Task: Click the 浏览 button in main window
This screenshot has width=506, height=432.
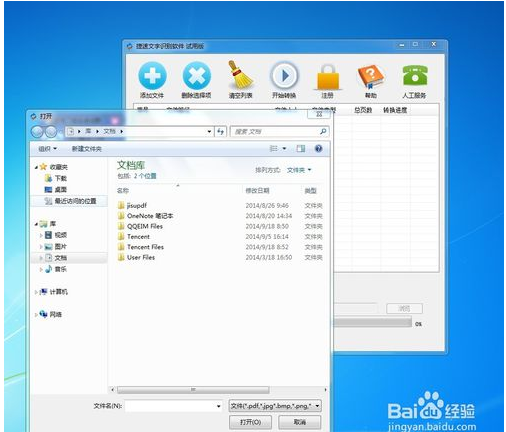Action: [404, 308]
